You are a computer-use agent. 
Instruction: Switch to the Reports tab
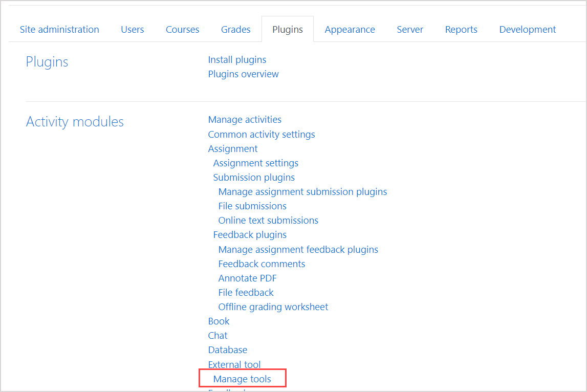(x=461, y=29)
